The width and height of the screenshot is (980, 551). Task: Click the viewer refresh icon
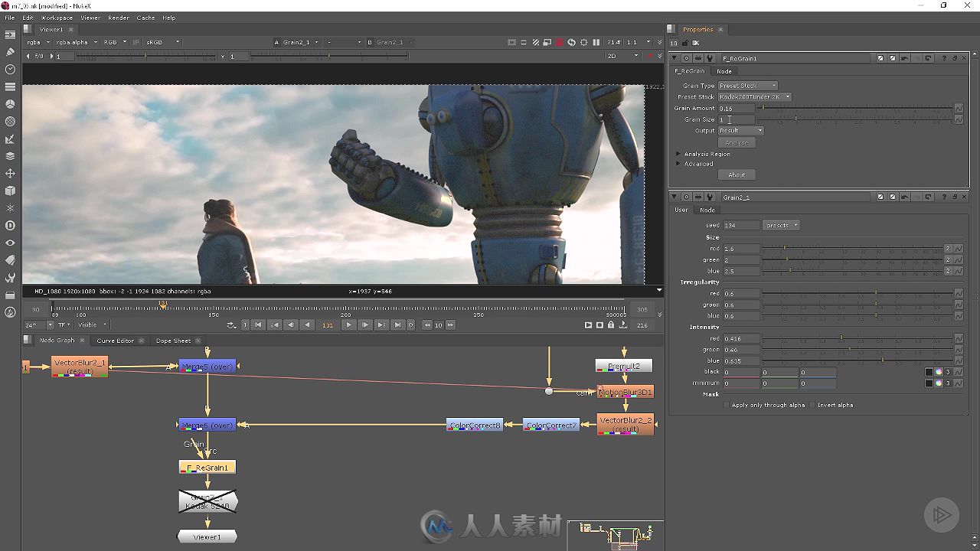(571, 43)
